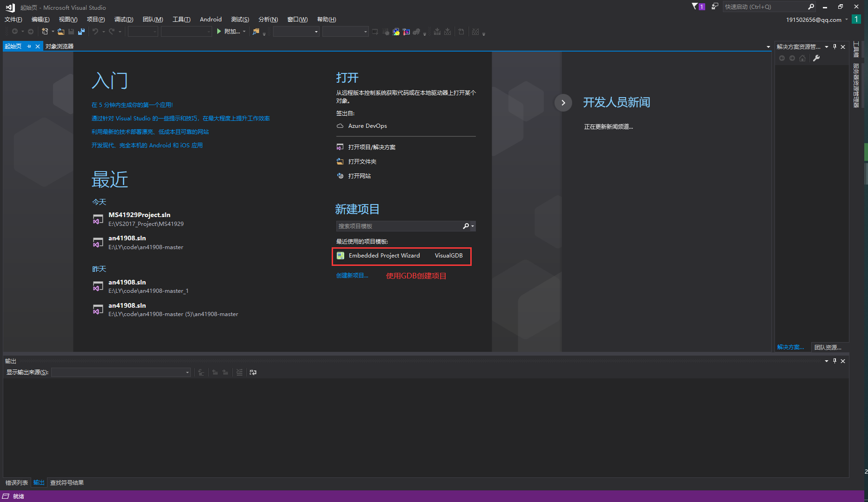This screenshot has width=868, height=502.
Task: Select Embedded Project Wizard template
Action: click(x=401, y=256)
